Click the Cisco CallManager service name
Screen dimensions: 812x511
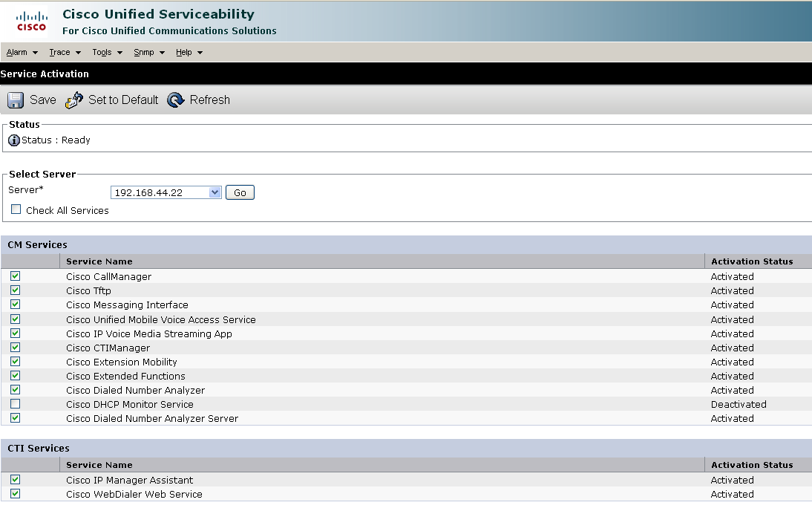coord(109,277)
